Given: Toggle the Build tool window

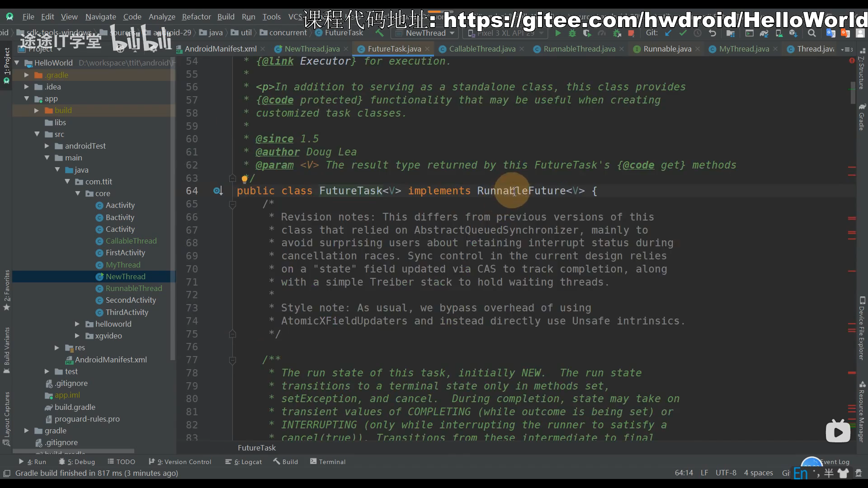Looking at the screenshot, I should point(286,462).
